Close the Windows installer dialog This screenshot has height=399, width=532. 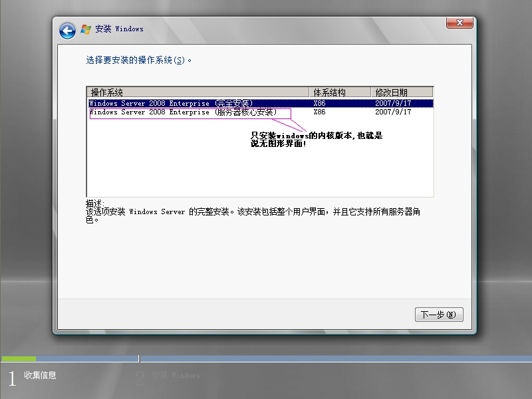(x=460, y=23)
